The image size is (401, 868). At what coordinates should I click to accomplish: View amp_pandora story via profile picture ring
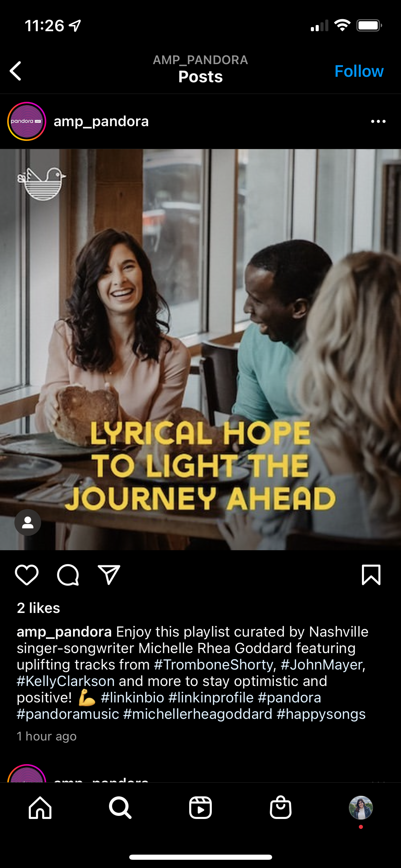pos(27,121)
